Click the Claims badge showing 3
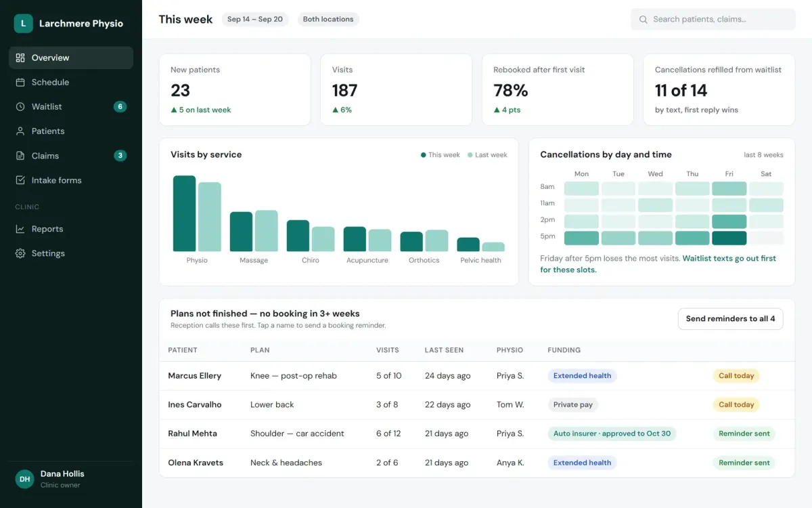The height and width of the screenshot is (508, 812). (120, 156)
